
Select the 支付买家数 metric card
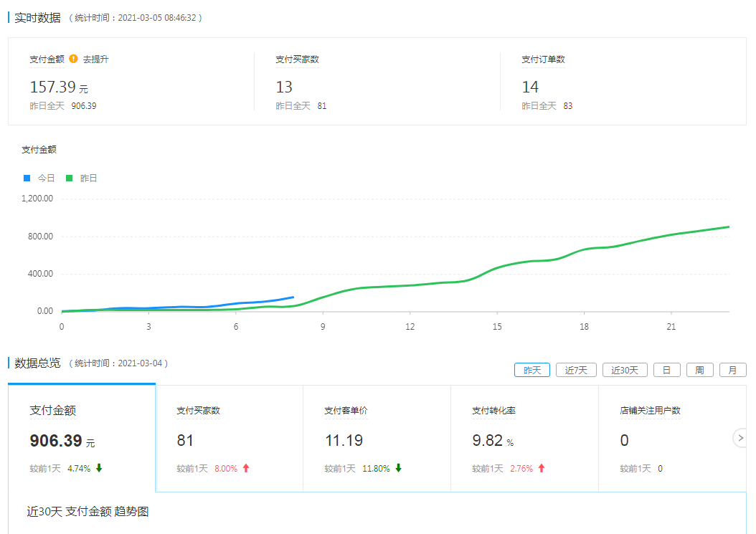coord(230,437)
